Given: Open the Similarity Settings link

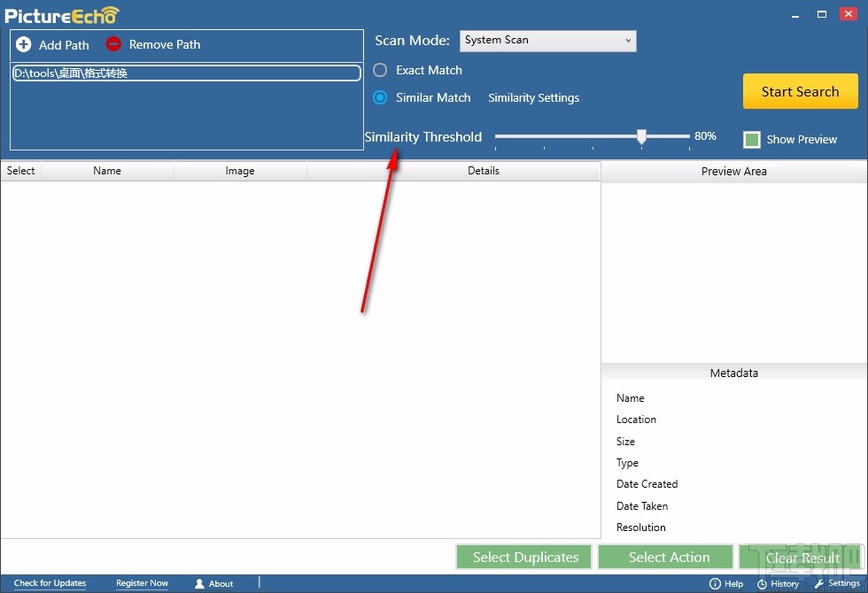Looking at the screenshot, I should coord(533,98).
